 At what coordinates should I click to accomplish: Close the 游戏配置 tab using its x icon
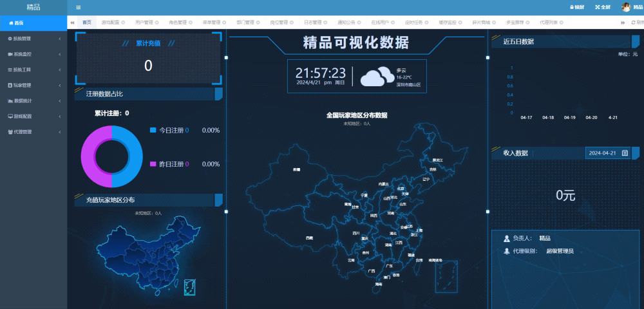[x=123, y=23]
